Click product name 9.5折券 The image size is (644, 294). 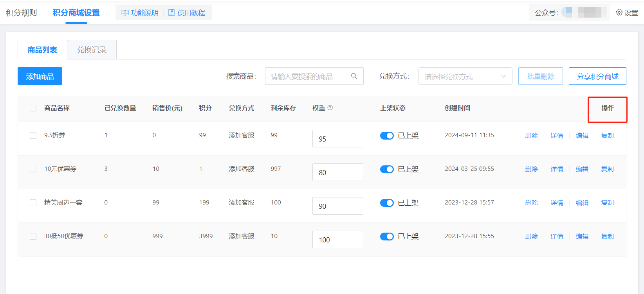pos(55,135)
